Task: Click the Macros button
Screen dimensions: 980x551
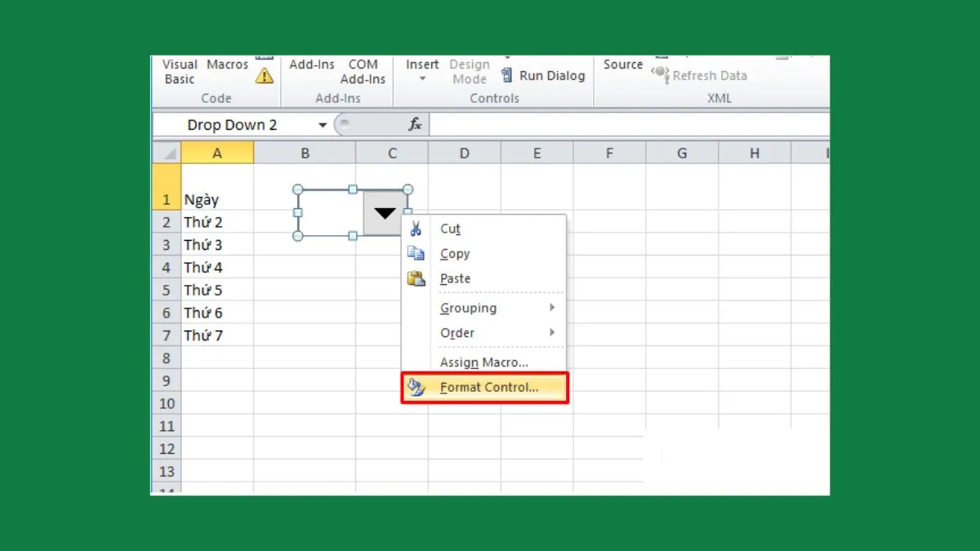Action: tap(227, 64)
